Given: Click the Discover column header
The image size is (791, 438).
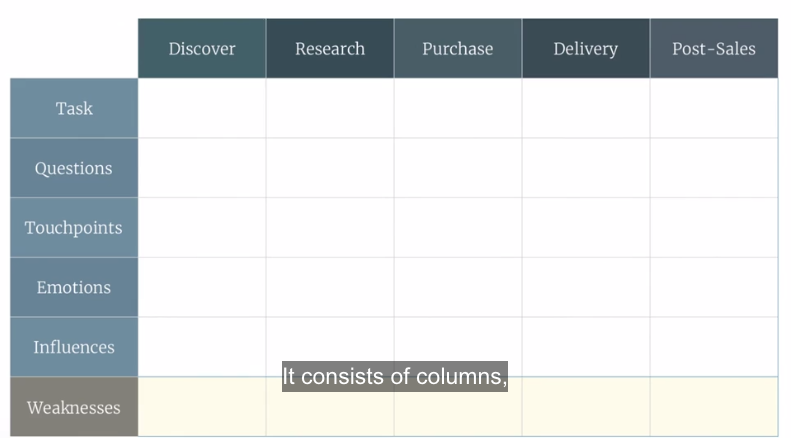Looking at the screenshot, I should tap(202, 48).
